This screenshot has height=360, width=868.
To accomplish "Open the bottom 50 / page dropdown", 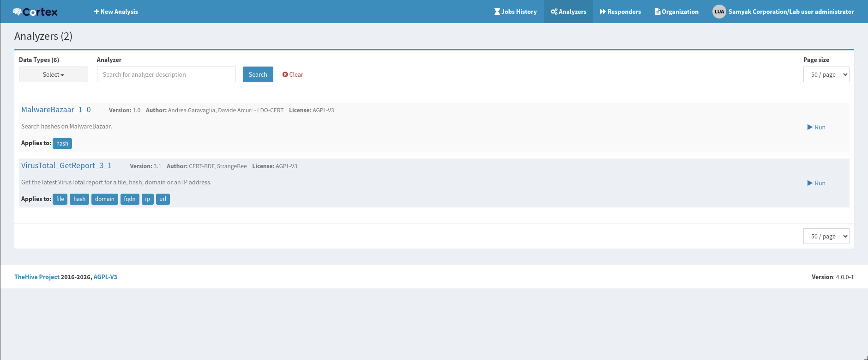I will [x=826, y=236].
